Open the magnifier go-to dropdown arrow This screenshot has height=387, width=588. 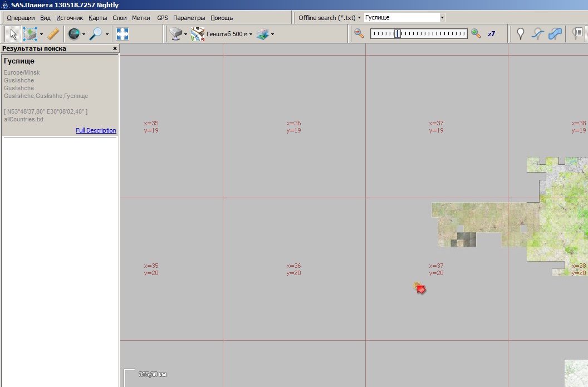point(107,35)
